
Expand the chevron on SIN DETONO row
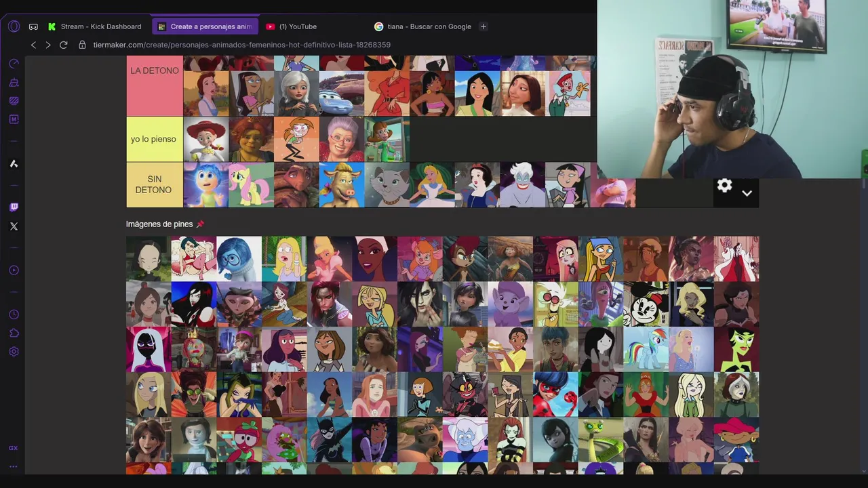tap(747, 193)
